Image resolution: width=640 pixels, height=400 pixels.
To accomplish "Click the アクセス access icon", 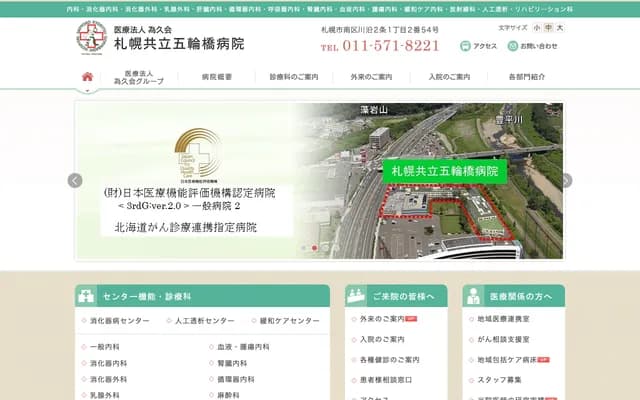I will pos(465,46).
